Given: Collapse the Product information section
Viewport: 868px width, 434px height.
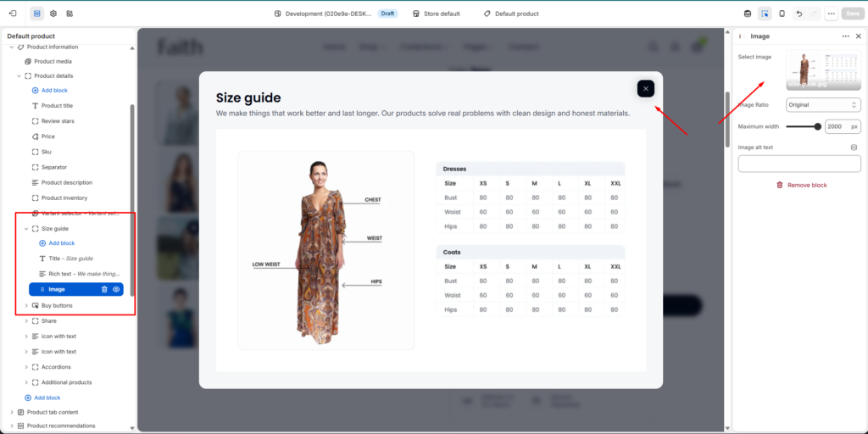Looking at the screenshot, I should pos(12,47).
